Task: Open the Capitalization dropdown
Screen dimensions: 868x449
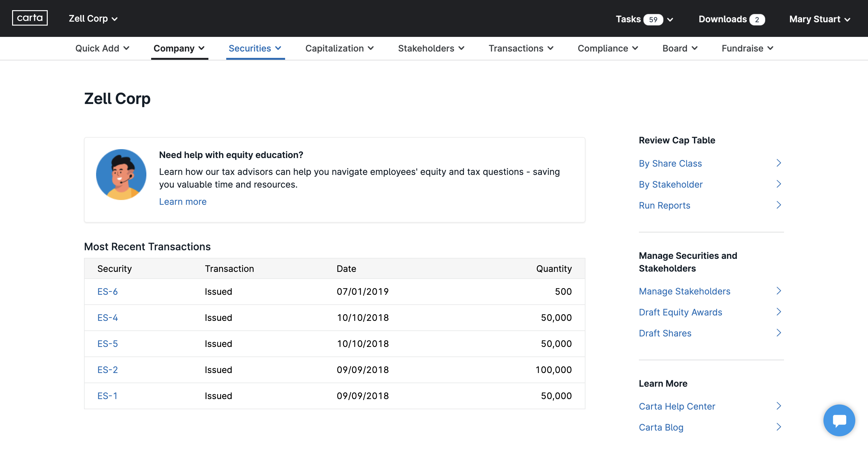Action: (339, 48)
